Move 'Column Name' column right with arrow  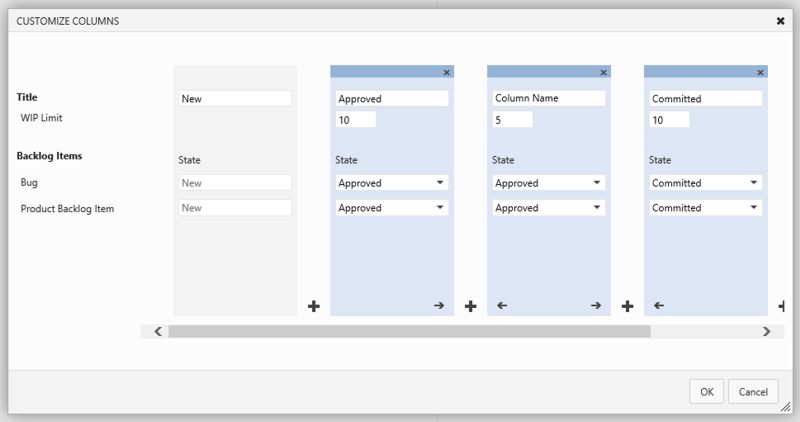pos(596,305)
